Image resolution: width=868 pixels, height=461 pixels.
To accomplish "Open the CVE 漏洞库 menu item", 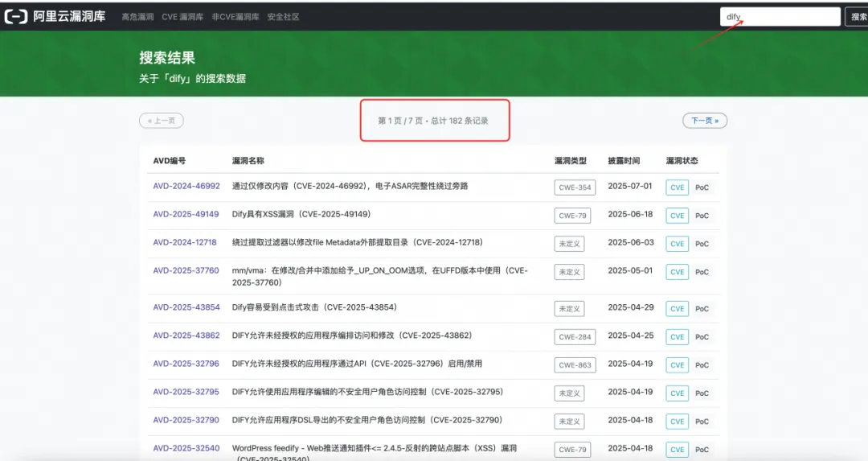I will 182,17.
